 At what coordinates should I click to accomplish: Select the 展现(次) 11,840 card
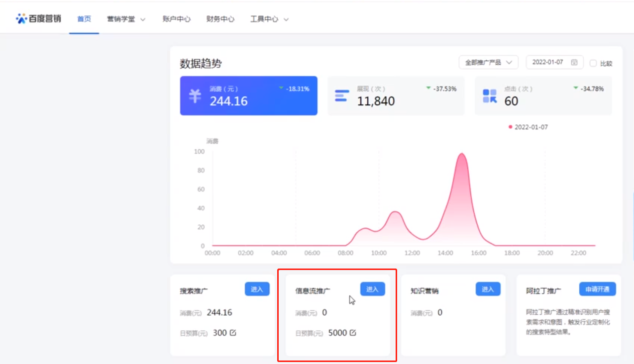pos(396,95)
